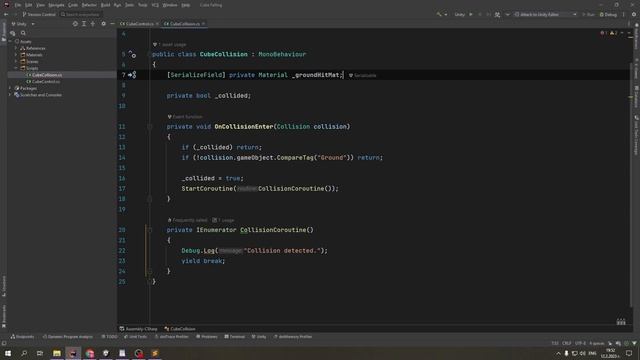640x360 pixels.
Task: Open the VCS menu
Action: pos(155,5)
